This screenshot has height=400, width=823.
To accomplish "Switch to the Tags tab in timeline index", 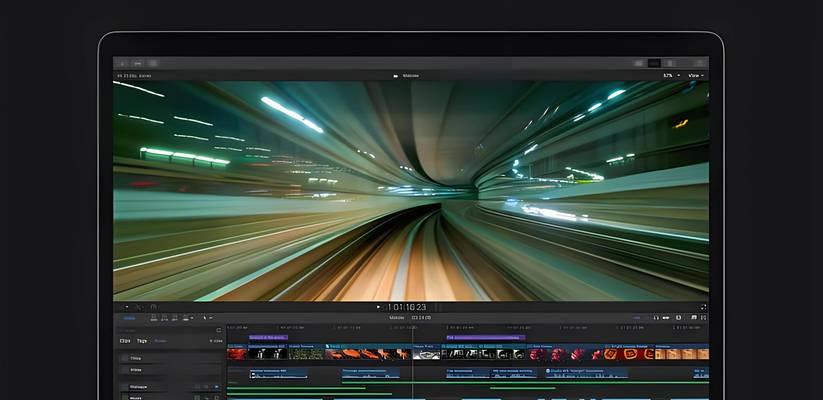I will point(142,341).
